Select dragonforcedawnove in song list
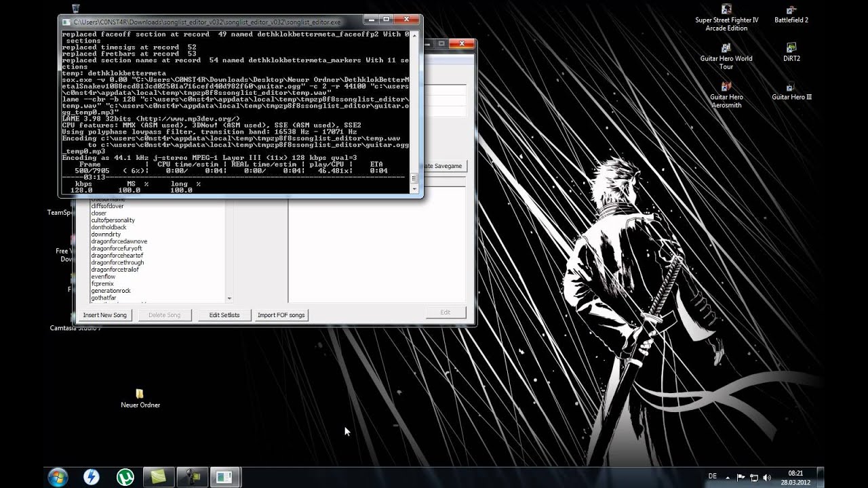The image size is (868, 488). 119,241
